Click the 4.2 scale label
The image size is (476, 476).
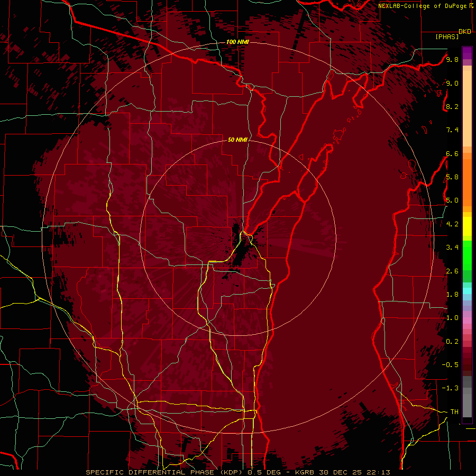click(452, 224)
